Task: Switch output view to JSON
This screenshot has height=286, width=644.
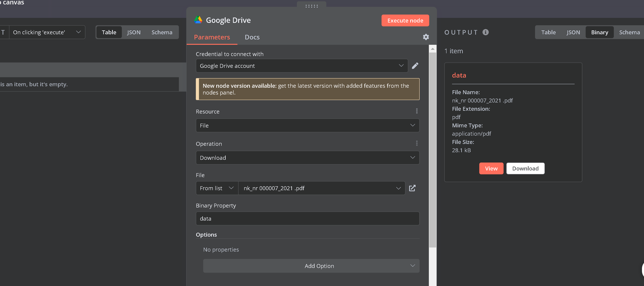Action: (x=573, y=32)
